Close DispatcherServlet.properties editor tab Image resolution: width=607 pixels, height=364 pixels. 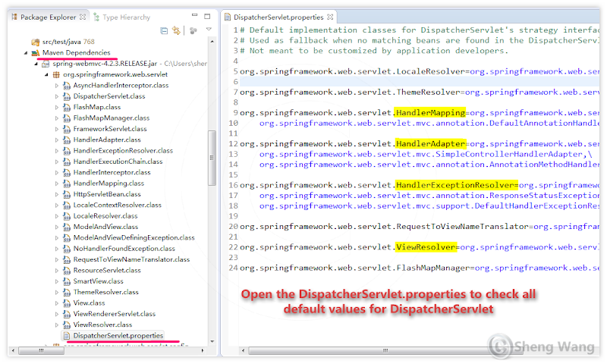[x=330, y=17]
